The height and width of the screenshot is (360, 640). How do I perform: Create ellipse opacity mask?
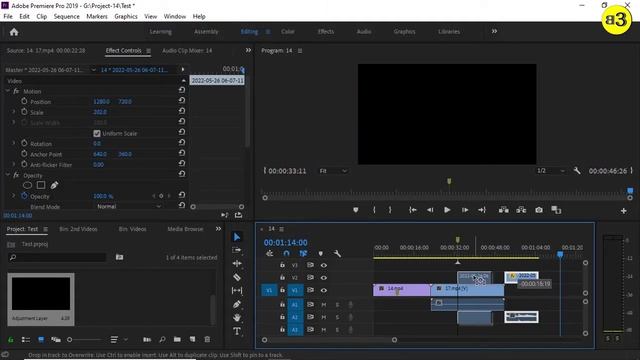[x=27, y=185]
